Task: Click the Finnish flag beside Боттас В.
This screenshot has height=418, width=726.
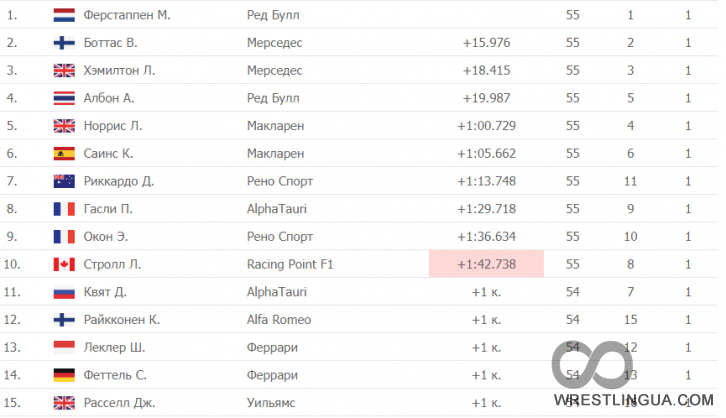Action: pyautogui.click(x=64, y=43)
